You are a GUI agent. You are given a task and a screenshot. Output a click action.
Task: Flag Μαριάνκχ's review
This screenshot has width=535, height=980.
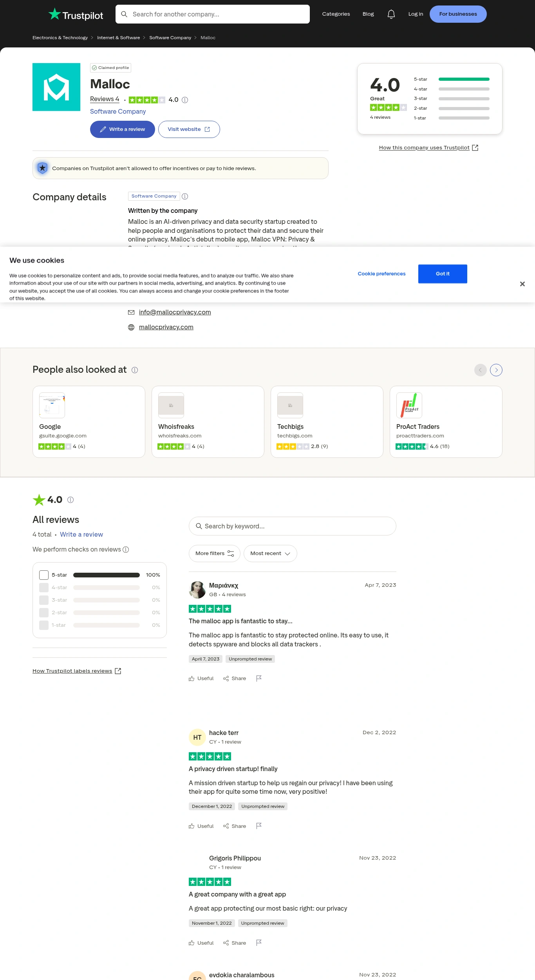click(x=259, y=679)
